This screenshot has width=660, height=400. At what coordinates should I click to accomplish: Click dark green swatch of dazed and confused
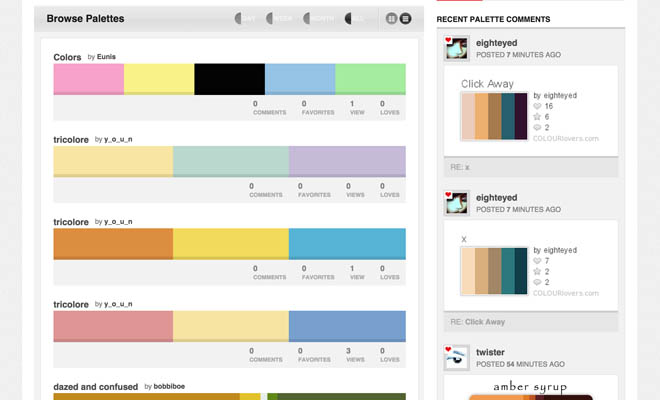pos(341,397)
